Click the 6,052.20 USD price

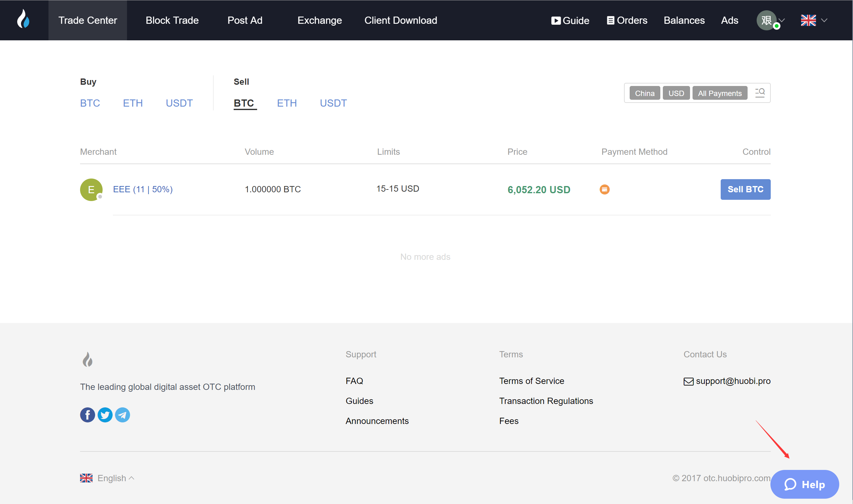(539, 189)
